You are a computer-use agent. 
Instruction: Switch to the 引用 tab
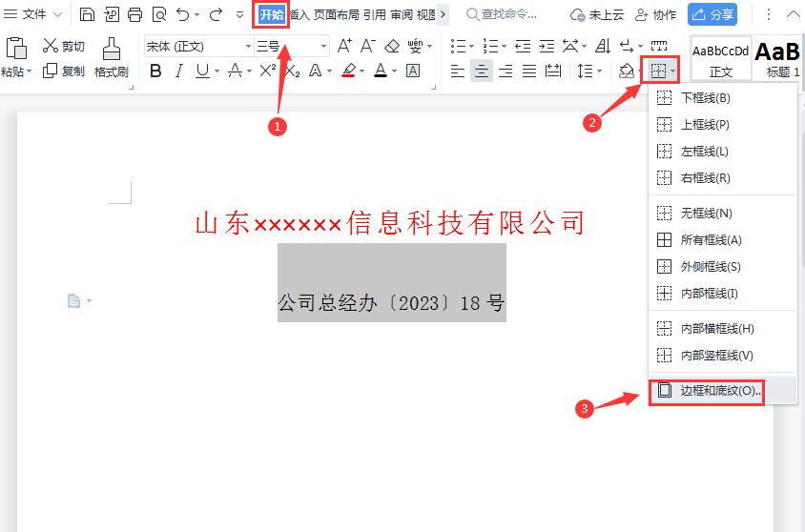[x=375, y=15]
